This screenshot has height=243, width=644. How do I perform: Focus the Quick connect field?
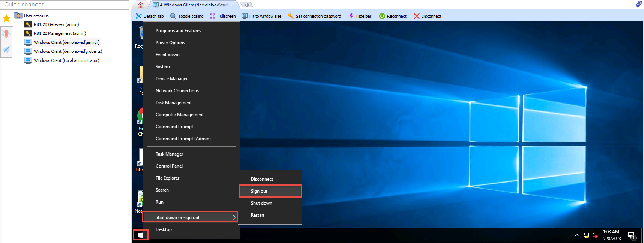pos(65,4)
